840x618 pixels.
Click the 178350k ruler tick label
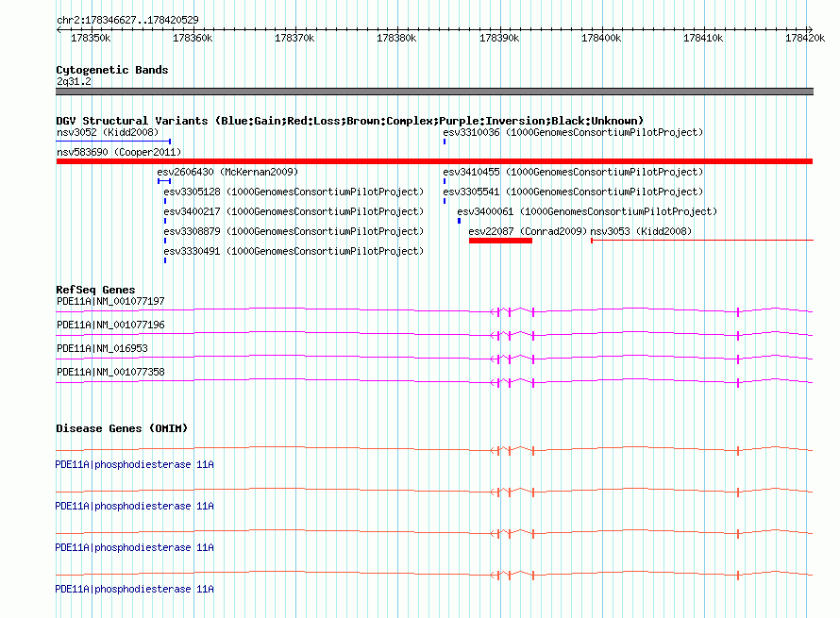pos(91,38)
